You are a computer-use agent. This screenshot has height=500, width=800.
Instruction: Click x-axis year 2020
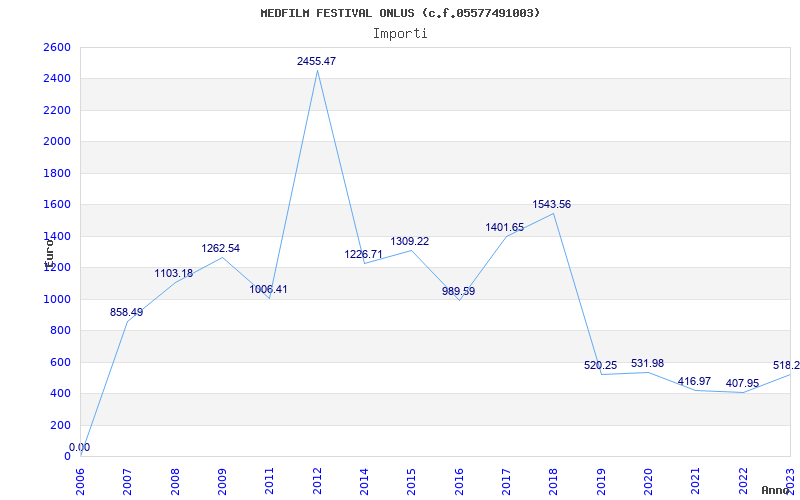(x=648, y=481)
